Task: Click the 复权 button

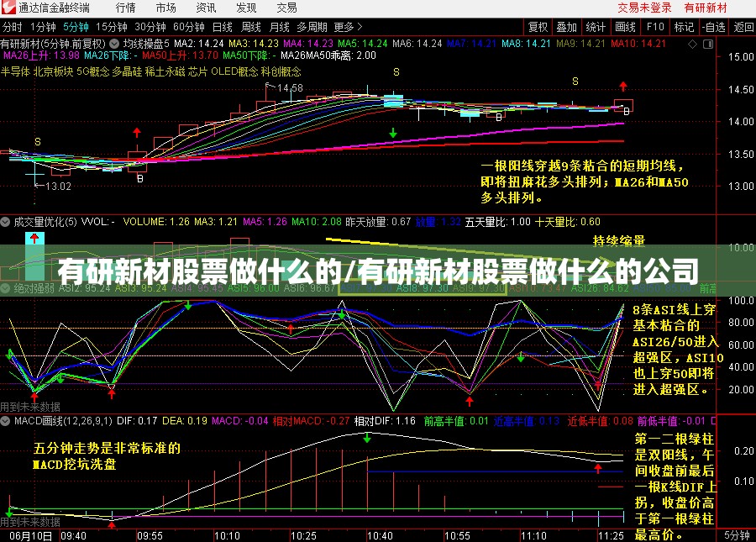Action: pos(538,27)
